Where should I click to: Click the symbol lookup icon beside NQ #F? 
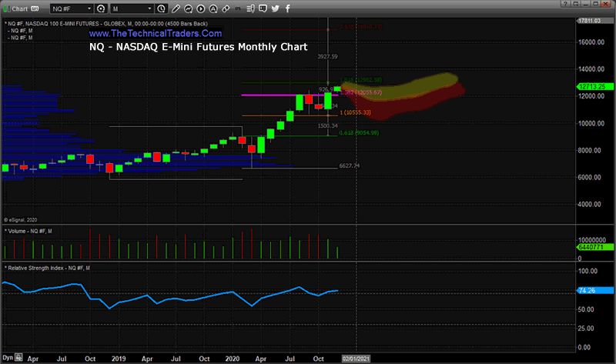pyautogui.click(x=102, y=8)
